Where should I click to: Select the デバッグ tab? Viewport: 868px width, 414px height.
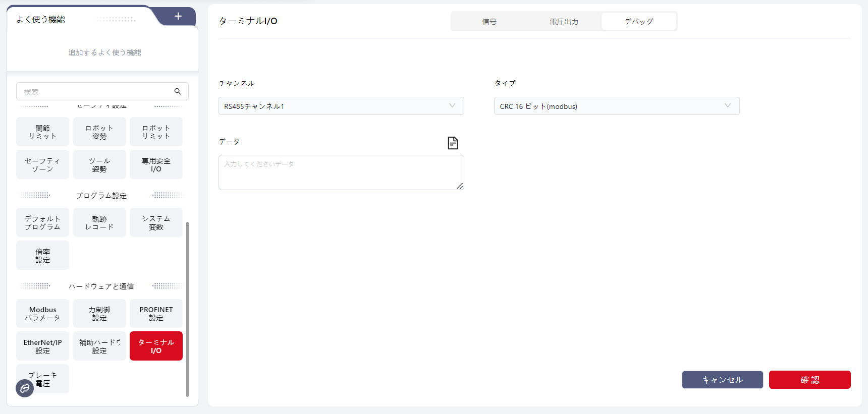638,22
